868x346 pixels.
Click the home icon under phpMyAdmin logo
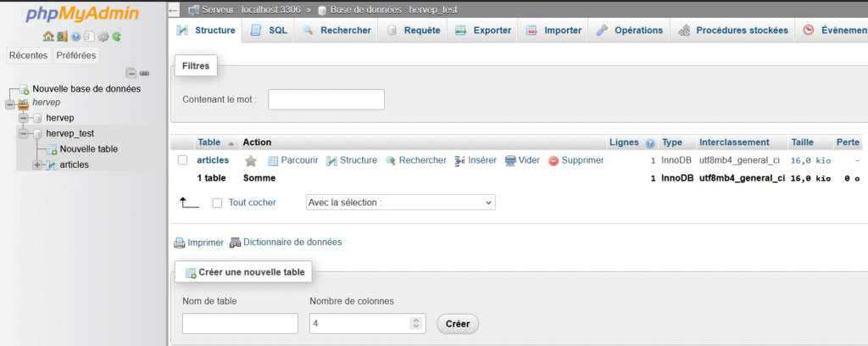[x=47, y=36]
